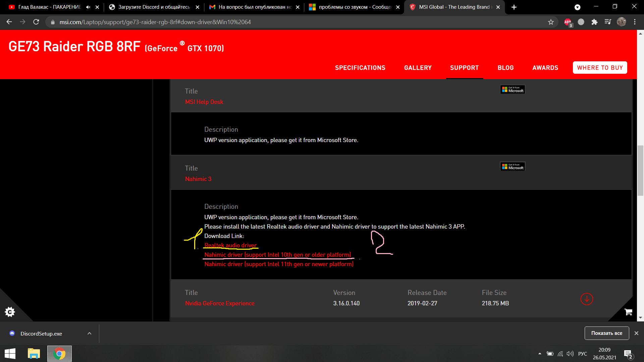Open the cookie settings gear icon
The height and width of the screenshot is (362, 644).
click(x=10, y=312)
